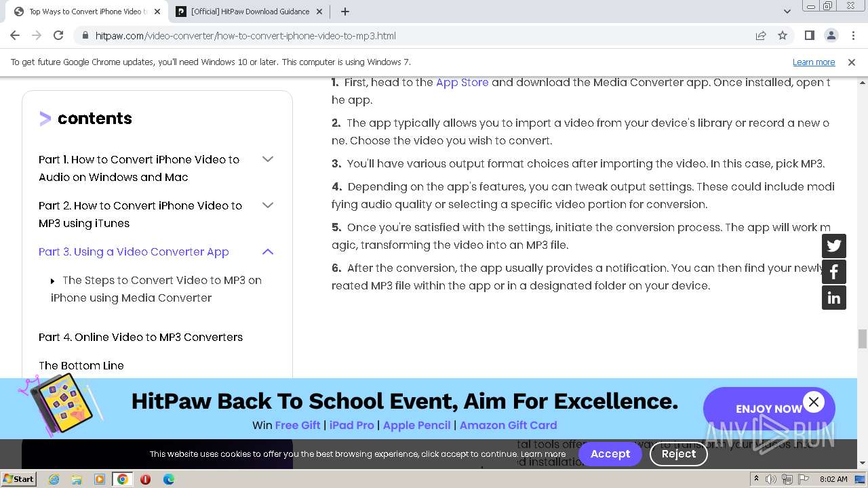Open Amazon Gift Card banner link
868x488 pixels.
tap(508, 425)
